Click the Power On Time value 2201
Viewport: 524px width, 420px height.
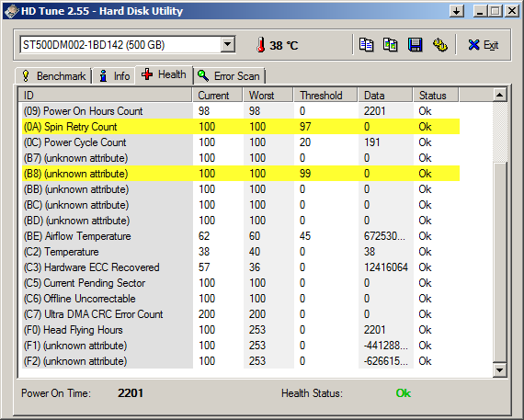(x=131, y=393)
